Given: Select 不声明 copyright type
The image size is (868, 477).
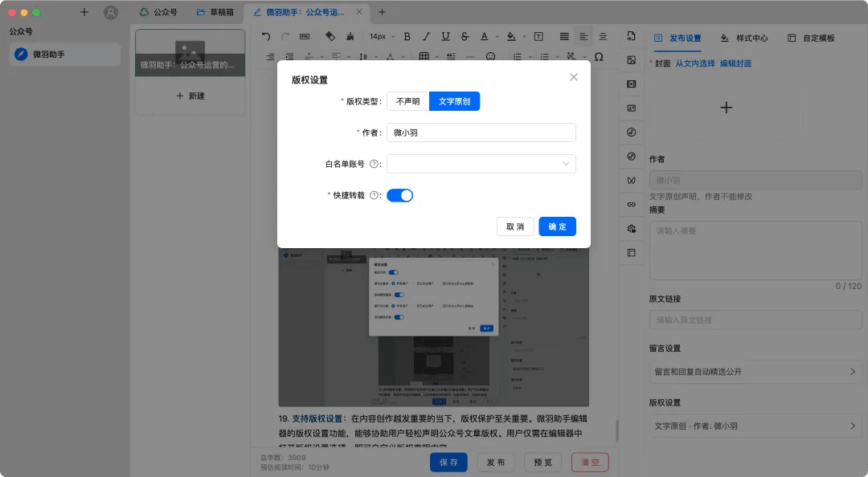Looking at the screenshot, I should tap(408, 101).
